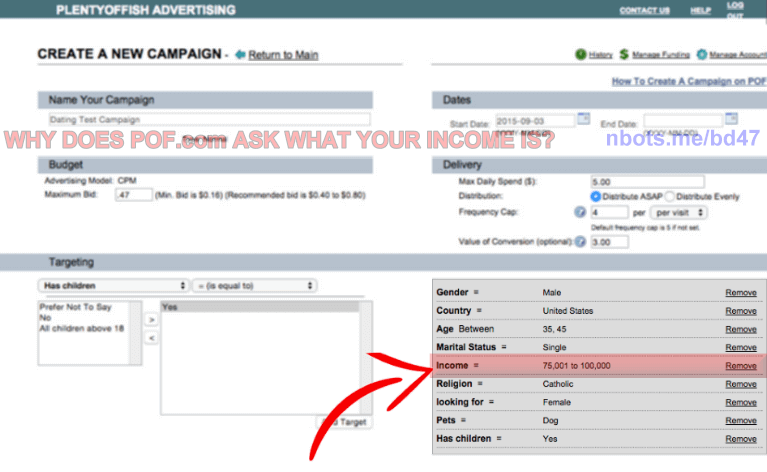767x472 pixels.
Task: Click the Value of Conversion help icon
Action: [x=580, y=242]
